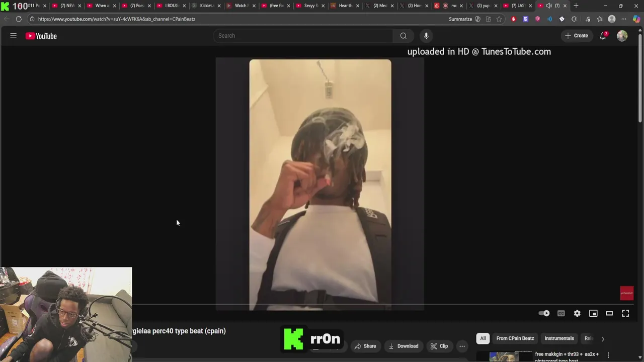
Task: Switch to the '(free for' browser tab
Action: (275, 6)
